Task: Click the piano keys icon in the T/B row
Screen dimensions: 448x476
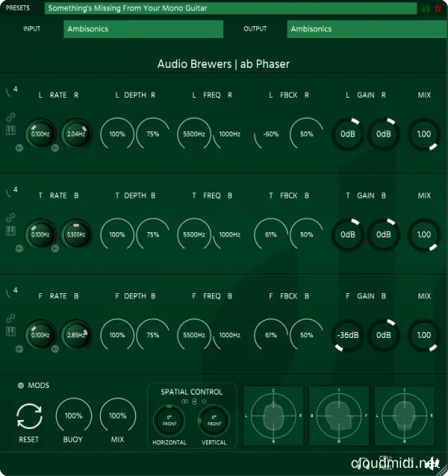Action: (x=10, y=231)
